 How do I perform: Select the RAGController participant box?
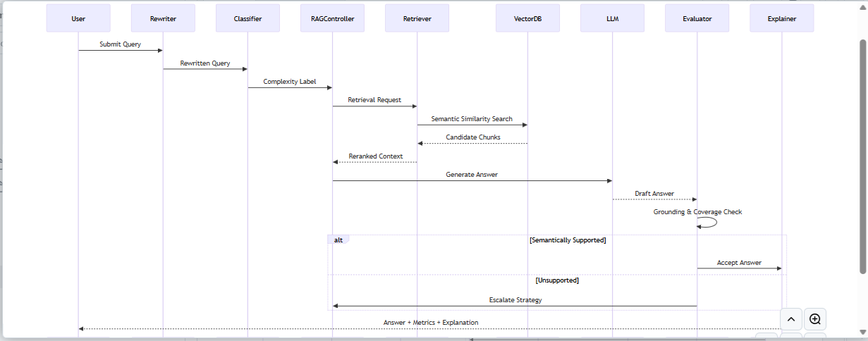click(x=332, y=18)
